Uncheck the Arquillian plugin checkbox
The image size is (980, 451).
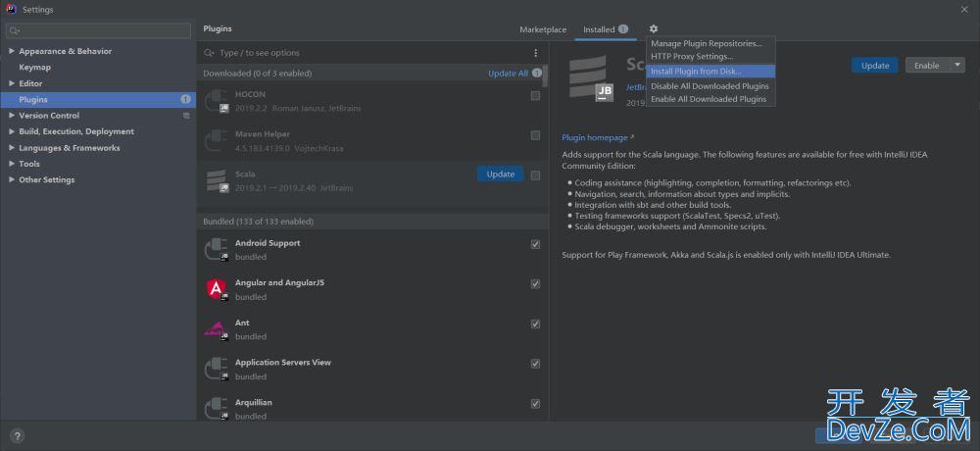pos(536,404)
